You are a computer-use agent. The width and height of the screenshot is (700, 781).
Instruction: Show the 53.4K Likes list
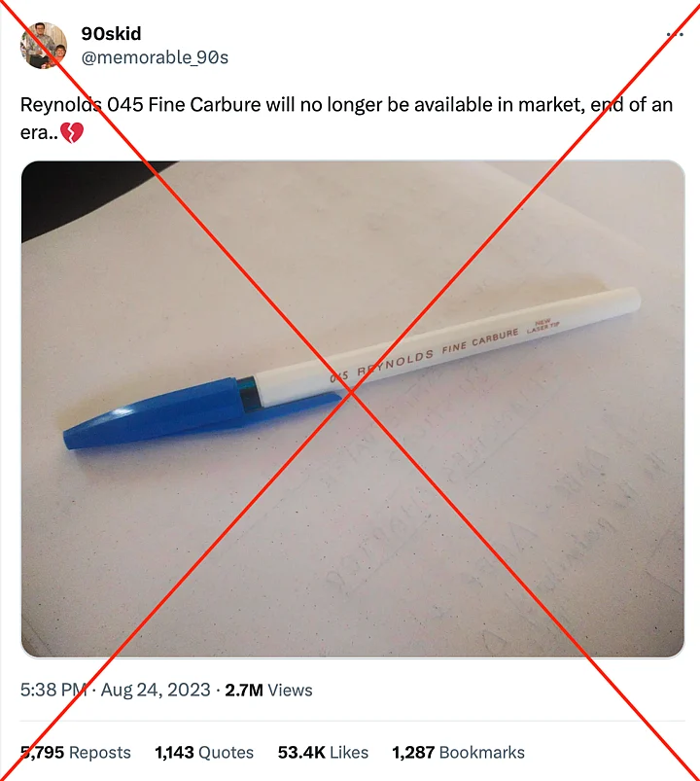tap(323, 752)
